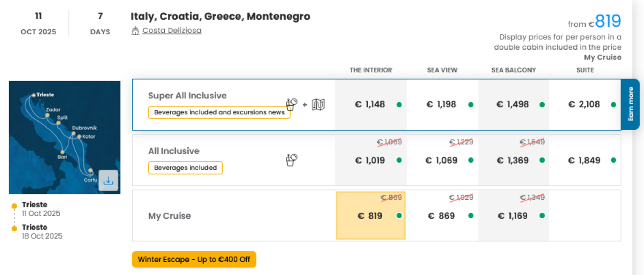Open the Earn more side tab
This screenshot has width=644, height=275.
630,104
